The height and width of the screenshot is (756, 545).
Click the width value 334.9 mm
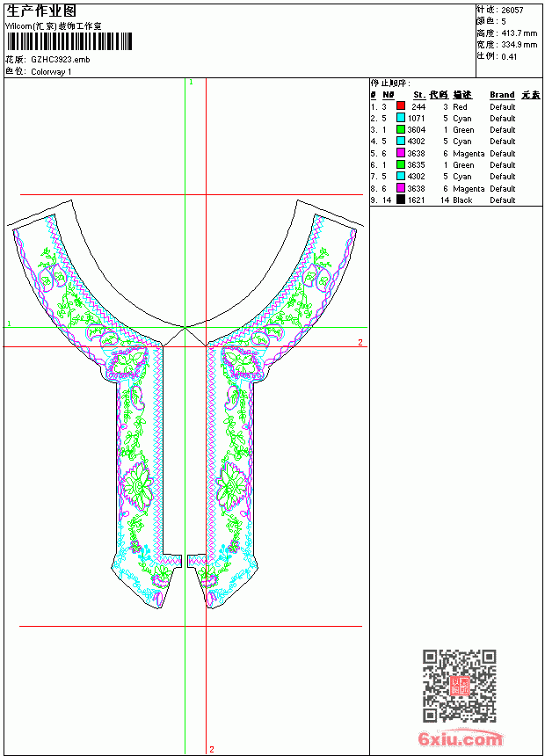pos(519,45)
